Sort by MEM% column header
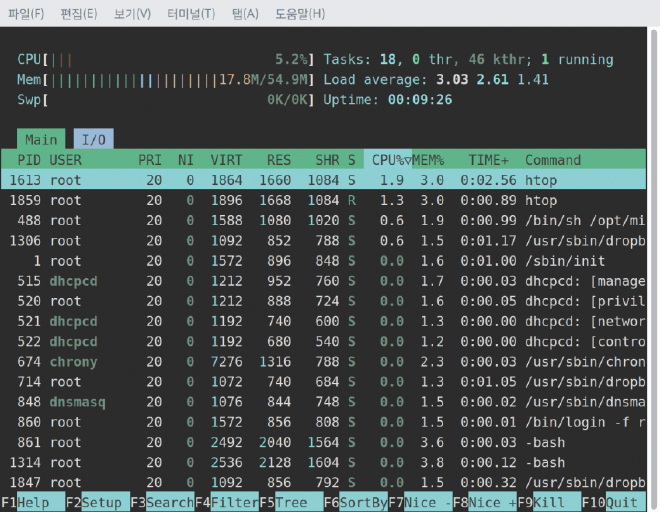The height and width of the screenshot is (512, 660). pyautogui.click(x=428, y=160)
